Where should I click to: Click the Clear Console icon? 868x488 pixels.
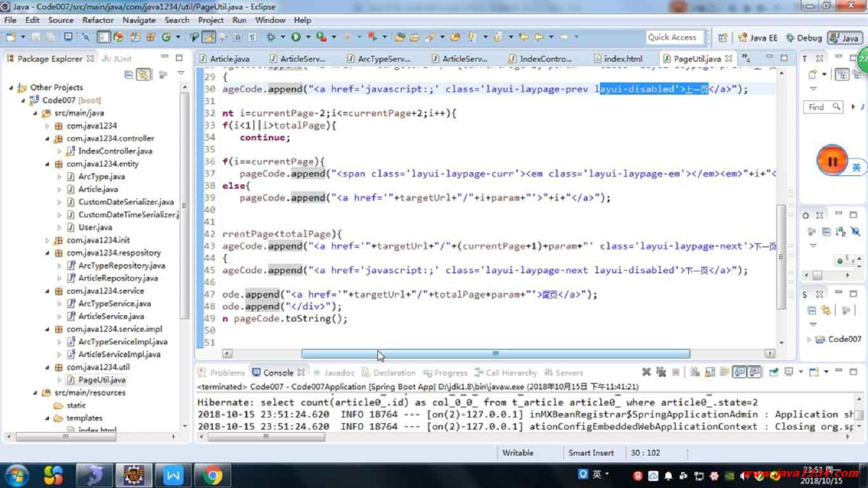(x=695, y=372)
